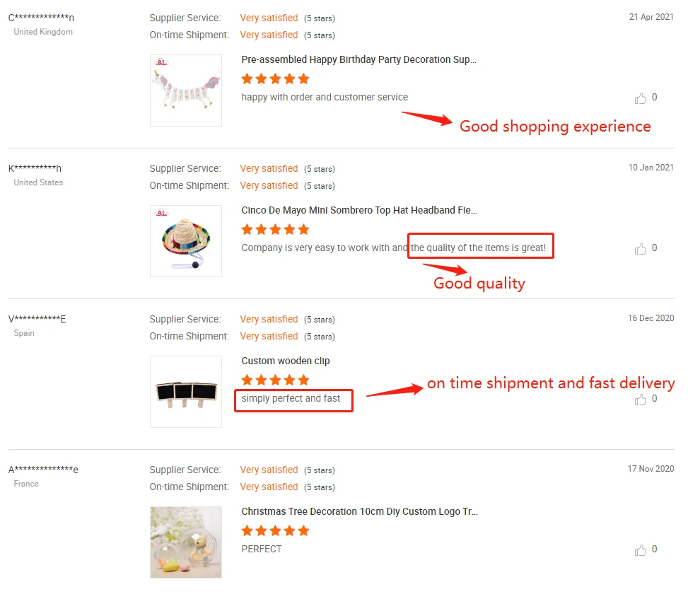Thumbs-up the Christmas tree decoration review

point(641,550)
